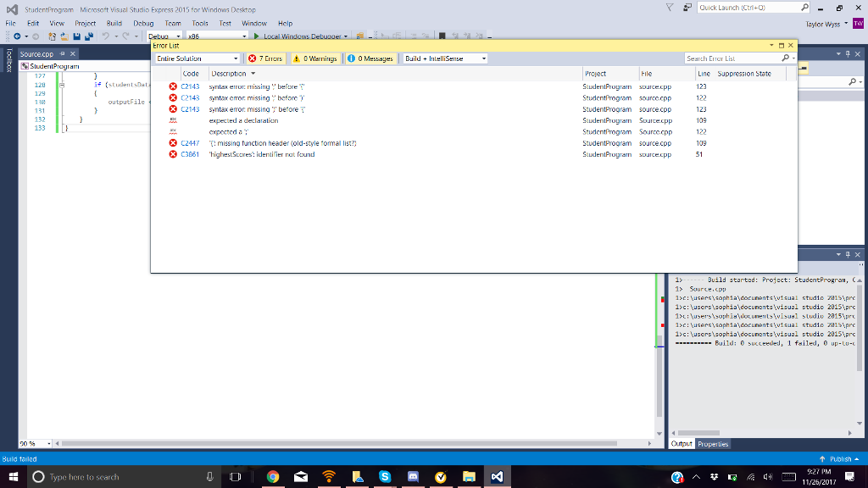This screenshot has width=868, height=488.
Task: Click the Undo toolbar icon
Action: pos(105,36)
